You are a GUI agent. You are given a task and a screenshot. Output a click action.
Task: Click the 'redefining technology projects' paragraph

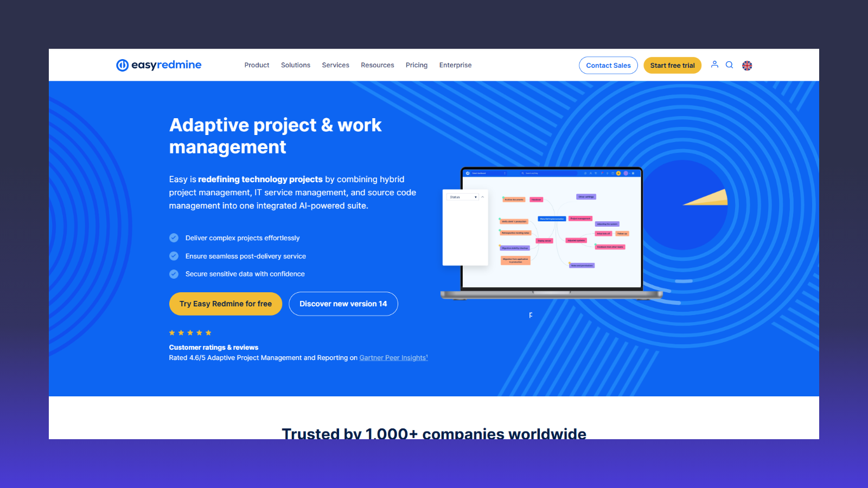click(292, 192)
